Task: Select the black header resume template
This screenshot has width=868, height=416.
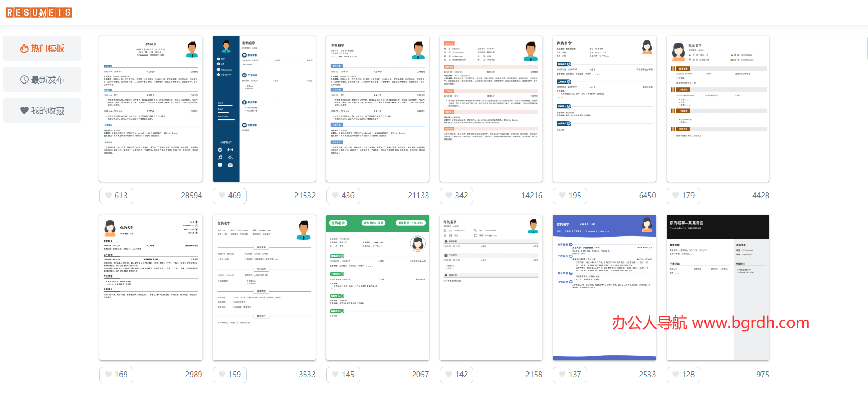Action: click(717, 287)
